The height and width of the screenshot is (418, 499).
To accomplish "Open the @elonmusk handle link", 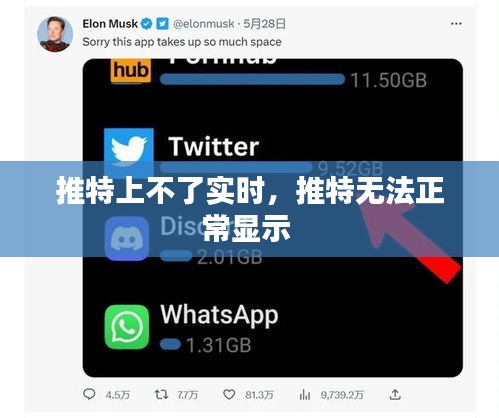I will [204, 24].
